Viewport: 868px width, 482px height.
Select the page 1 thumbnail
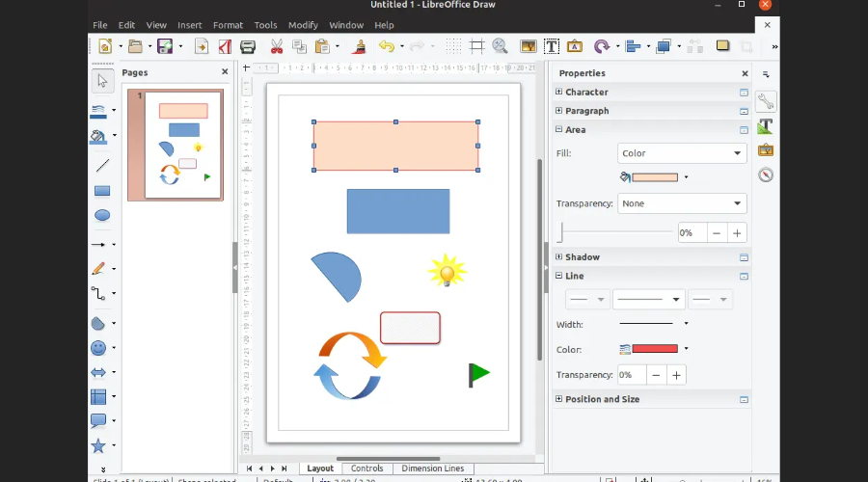(x=182, y=145)
